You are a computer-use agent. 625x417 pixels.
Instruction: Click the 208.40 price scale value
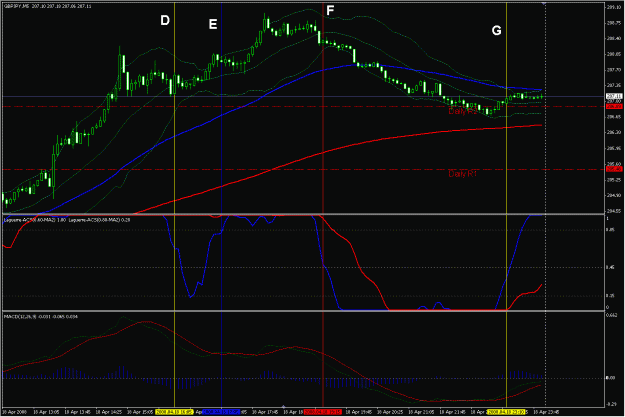(x=613, y=39)
